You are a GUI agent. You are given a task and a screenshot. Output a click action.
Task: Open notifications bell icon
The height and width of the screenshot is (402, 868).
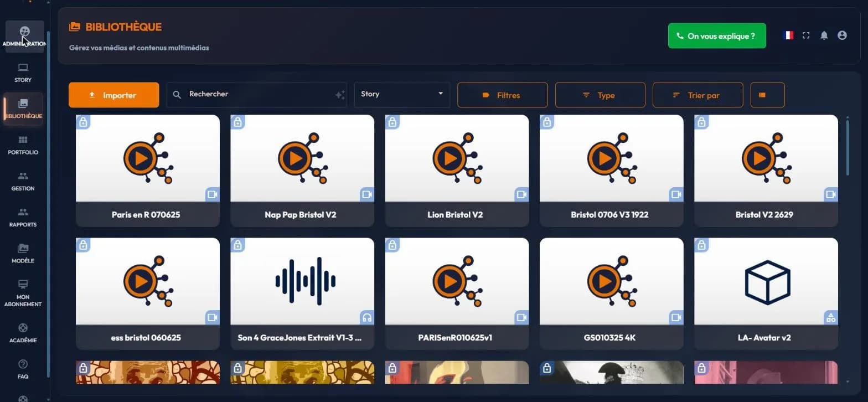(824, 35)
